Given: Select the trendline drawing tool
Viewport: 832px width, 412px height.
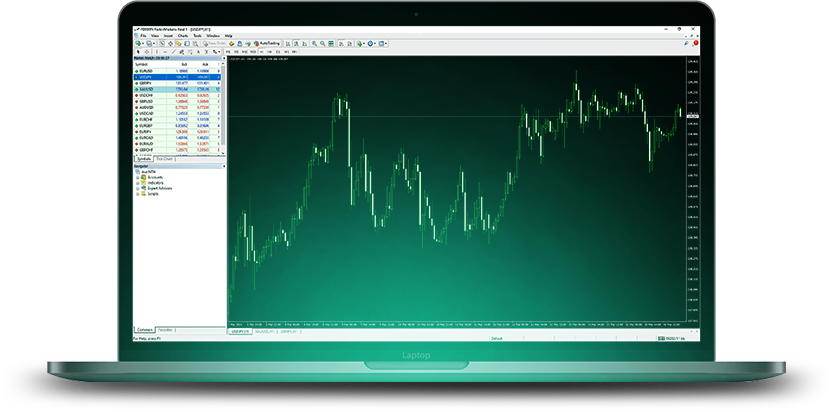Looking at the screenshot, I should click(174, 52).
